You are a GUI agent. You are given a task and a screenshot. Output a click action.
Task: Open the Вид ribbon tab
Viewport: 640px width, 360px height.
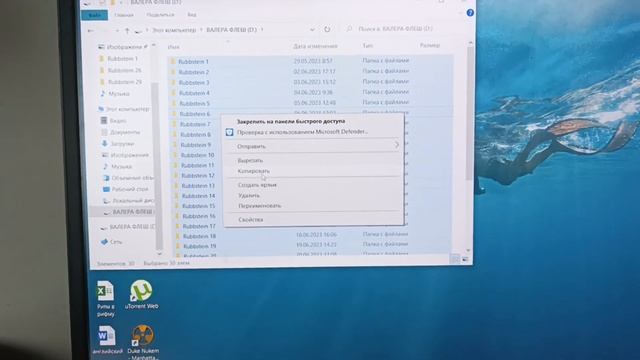(x=192, y=15)
